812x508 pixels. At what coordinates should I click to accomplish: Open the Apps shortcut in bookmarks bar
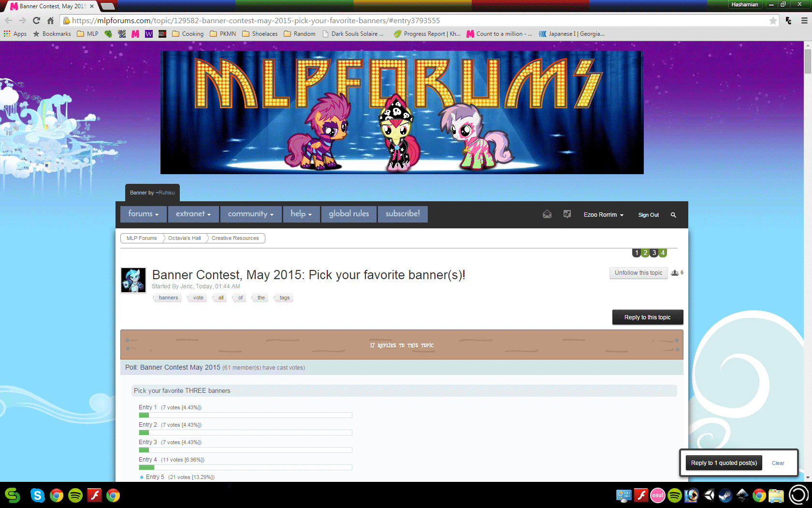15,34
